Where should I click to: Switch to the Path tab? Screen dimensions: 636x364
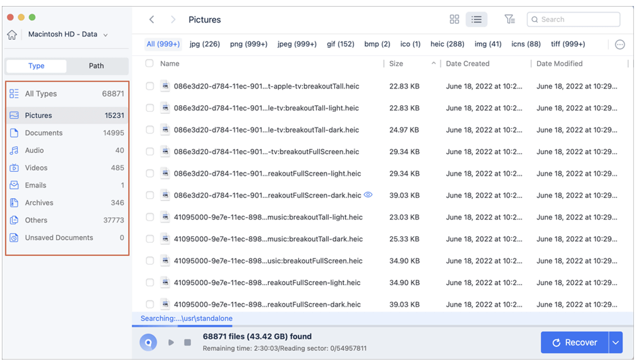pos(96,66)
